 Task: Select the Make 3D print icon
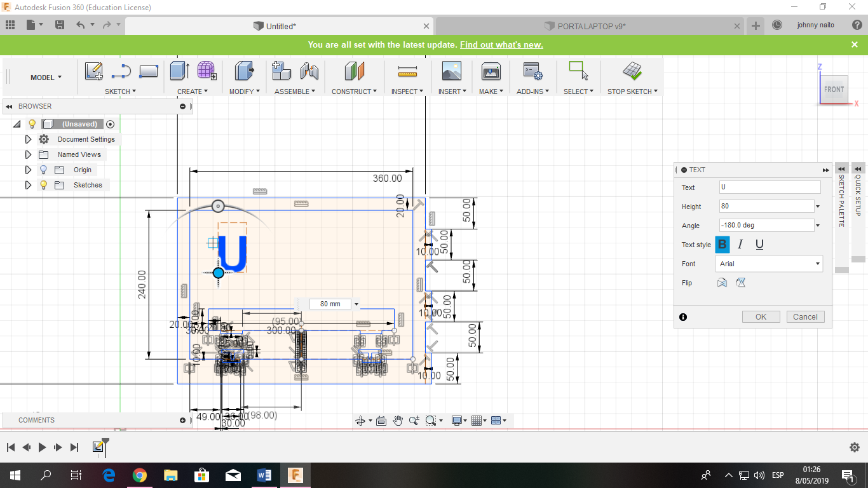(x=491, y=71)
